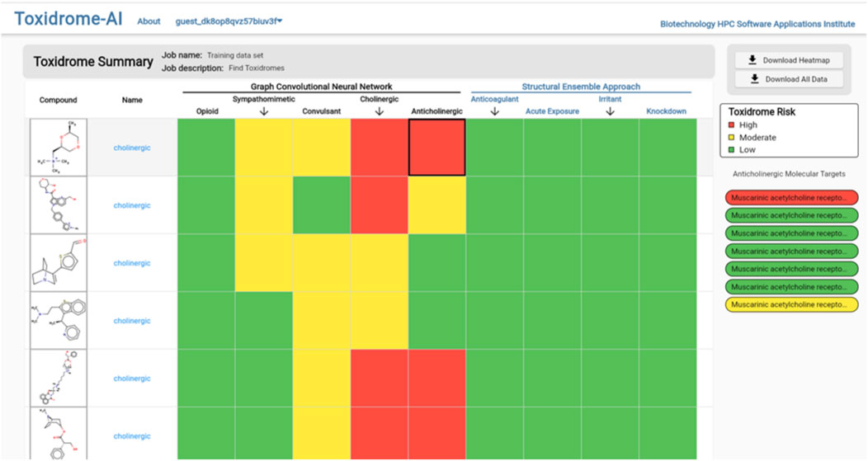Image resolution: width=868 pixels, height=461 pixels.
Task: Open the Structural Ensemble Approach link
Action: pyautogui.click(x=581, y=87)
